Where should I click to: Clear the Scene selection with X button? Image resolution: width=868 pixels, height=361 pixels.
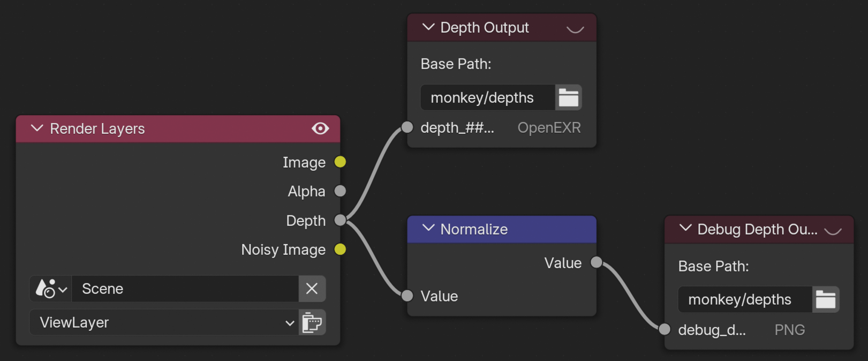click(312, 289)
